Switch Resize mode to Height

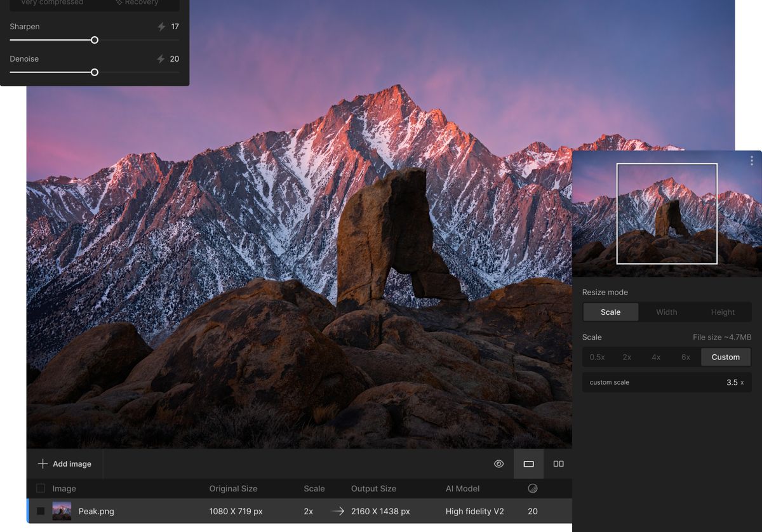point(723,312)
